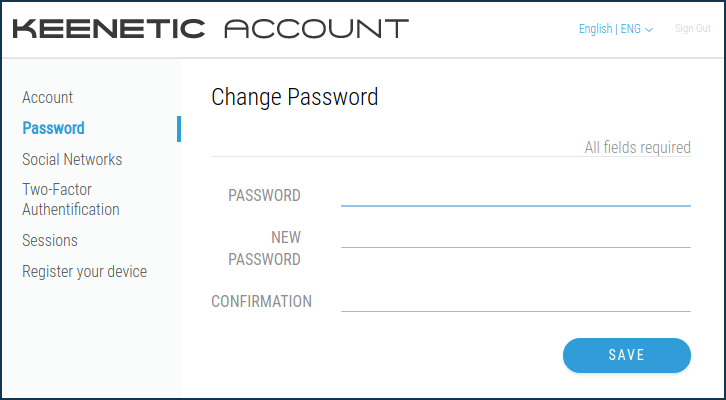
Task: Click the Sign Out link
Action: click(693, 28)
